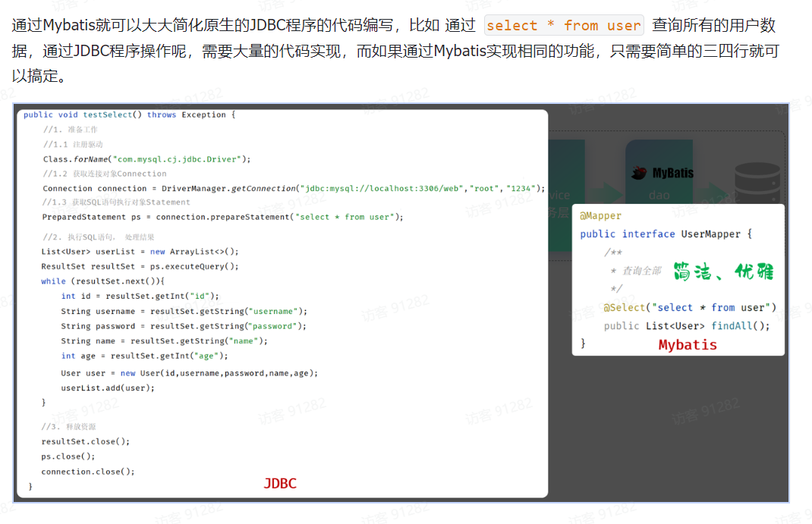Click the "//1.2 获取连接对象Connection" comment
The width and height of the screenshot is (812, 524).
click(105, 174)
